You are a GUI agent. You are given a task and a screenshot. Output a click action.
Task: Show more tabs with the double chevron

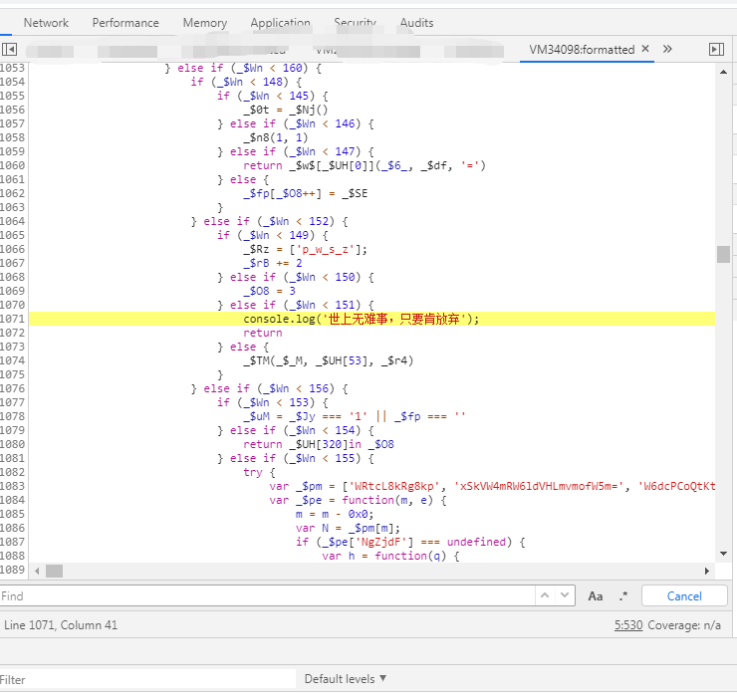(667, 49)
